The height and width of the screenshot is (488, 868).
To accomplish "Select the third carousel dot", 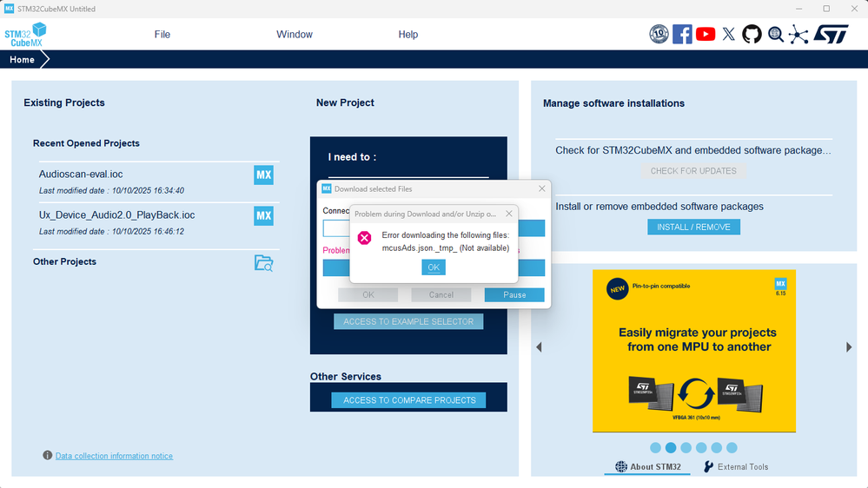I will coord(686,447).
